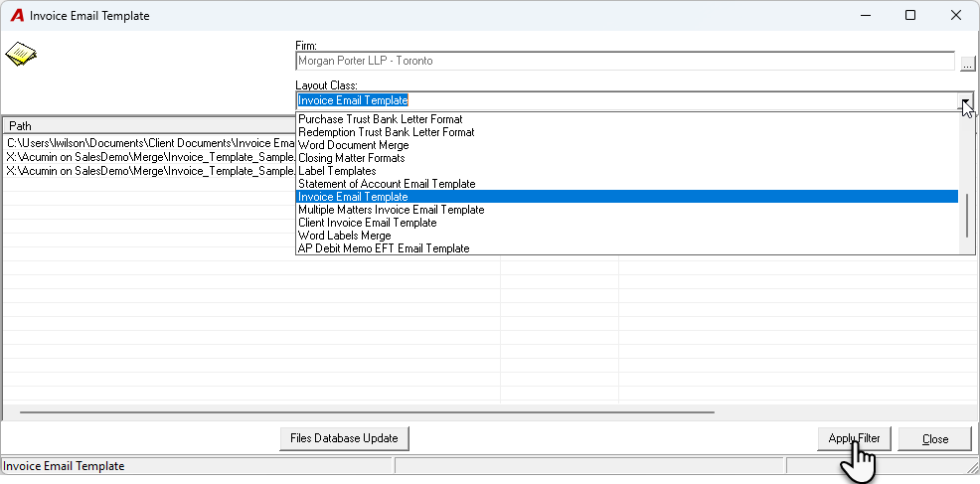Image resolution: width=980 pixels, height=484 pixels.
Task: Click the Close button at bottom
Action: [935, 439]
